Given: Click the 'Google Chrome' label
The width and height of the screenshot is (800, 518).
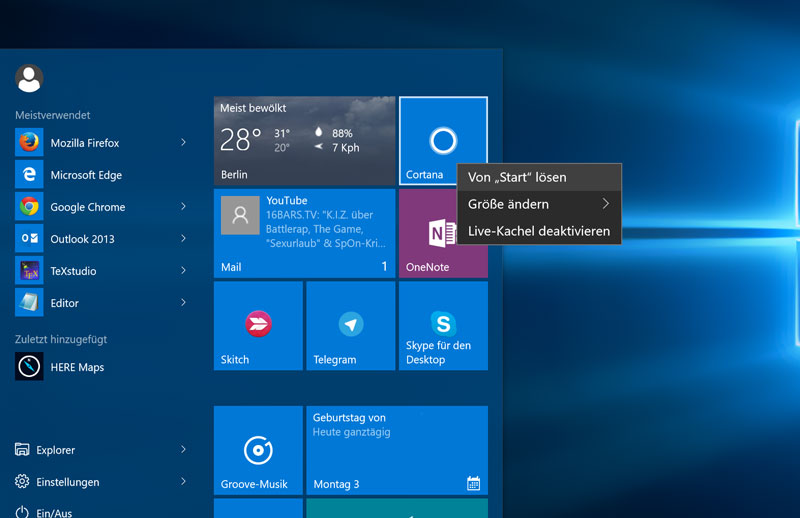Looking at the screenshot, I should (x=88, y=207).
